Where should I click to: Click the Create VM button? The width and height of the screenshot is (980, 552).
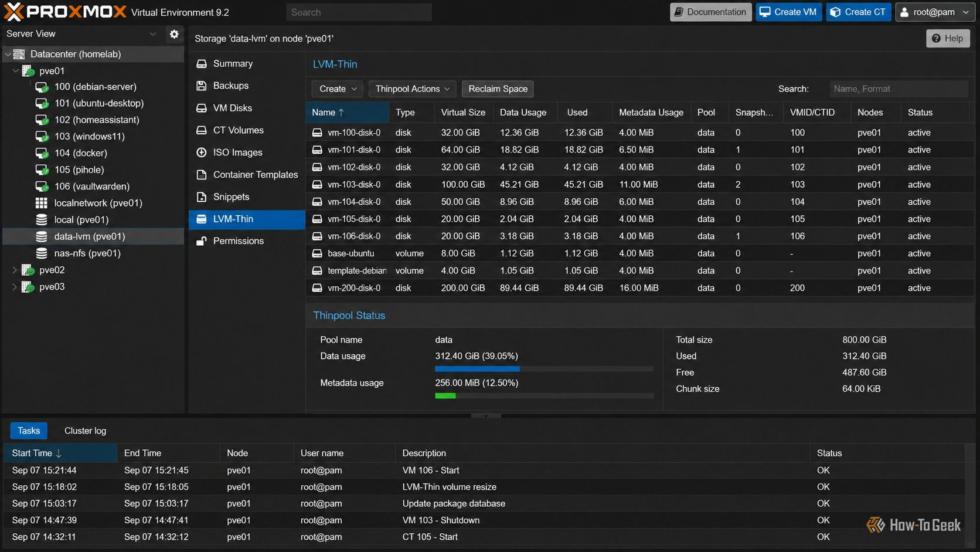point(788,12)
